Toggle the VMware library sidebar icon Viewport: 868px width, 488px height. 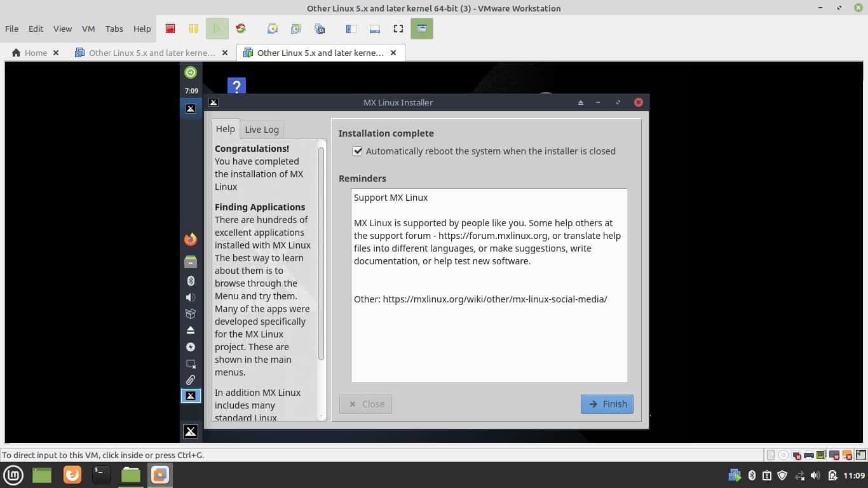[x=351, y=29]
